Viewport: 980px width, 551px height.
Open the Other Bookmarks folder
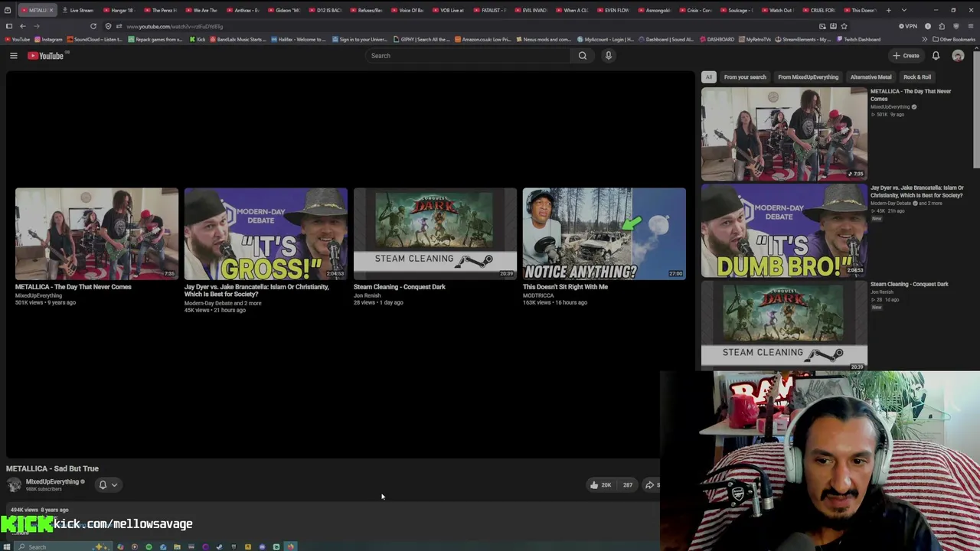954,39
